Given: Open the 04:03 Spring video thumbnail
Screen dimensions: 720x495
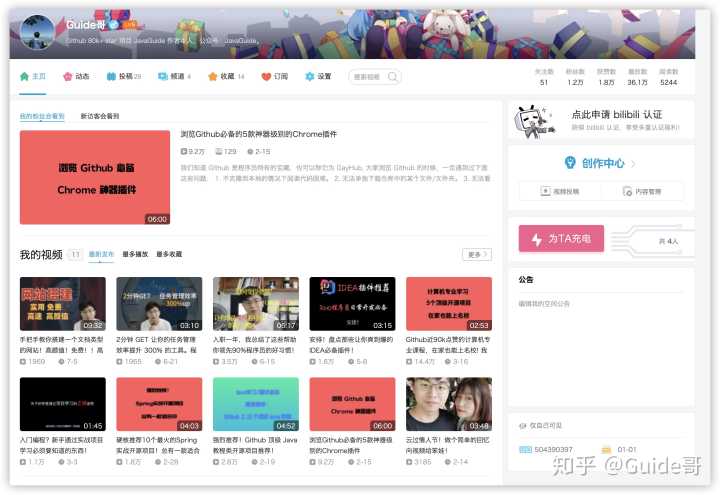Looking at the screenshot, I should [159, 404].
